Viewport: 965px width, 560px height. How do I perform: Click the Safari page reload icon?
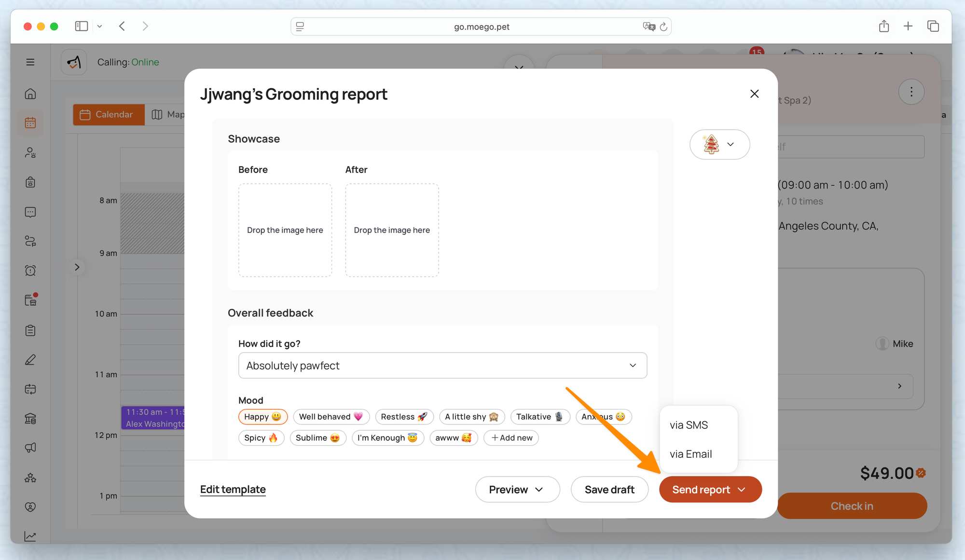point(663,27)
